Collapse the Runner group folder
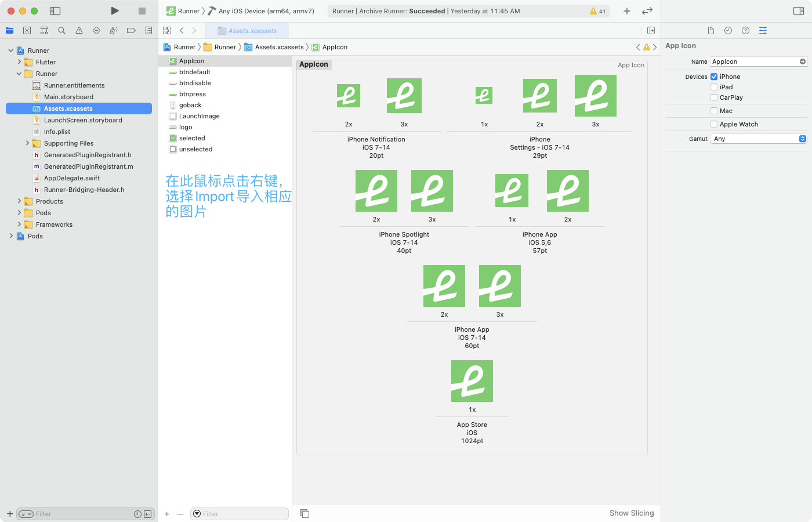812x522 pixels. tap(19, 74)
